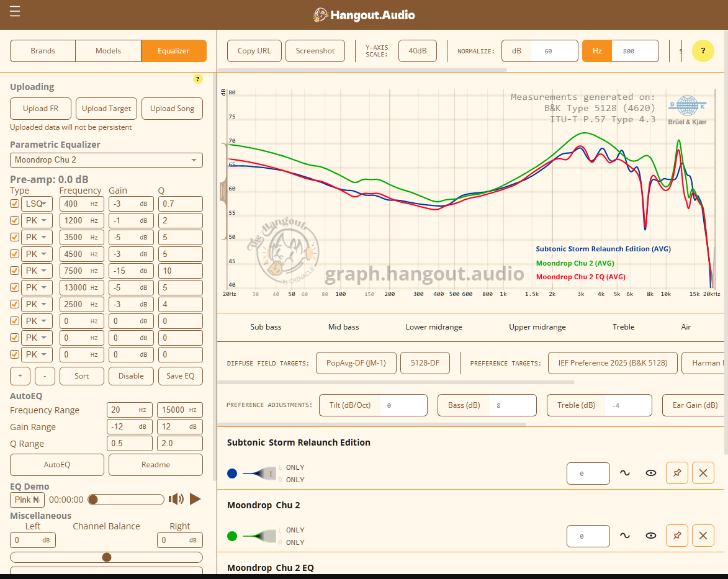Click the Channel Balance slider handle

click(107, 557)
